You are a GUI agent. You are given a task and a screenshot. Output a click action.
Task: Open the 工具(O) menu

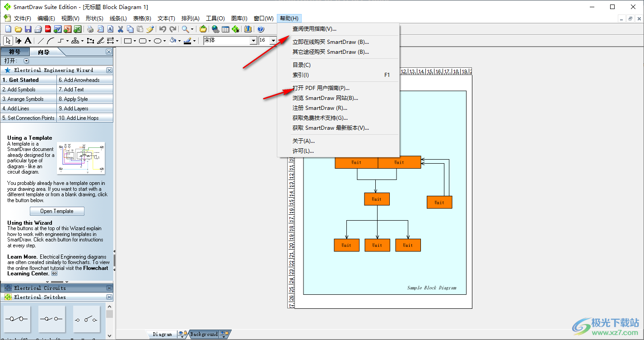point(215,19)
